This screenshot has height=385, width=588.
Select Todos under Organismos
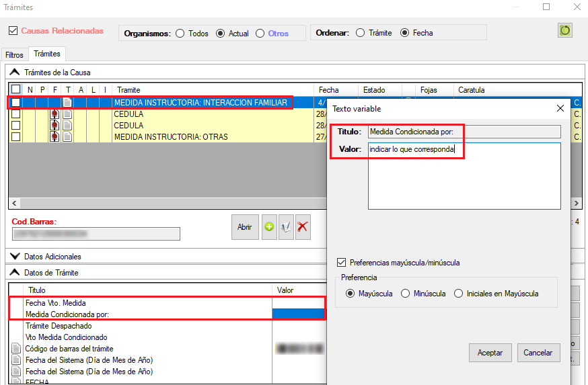tap(180, 34)
